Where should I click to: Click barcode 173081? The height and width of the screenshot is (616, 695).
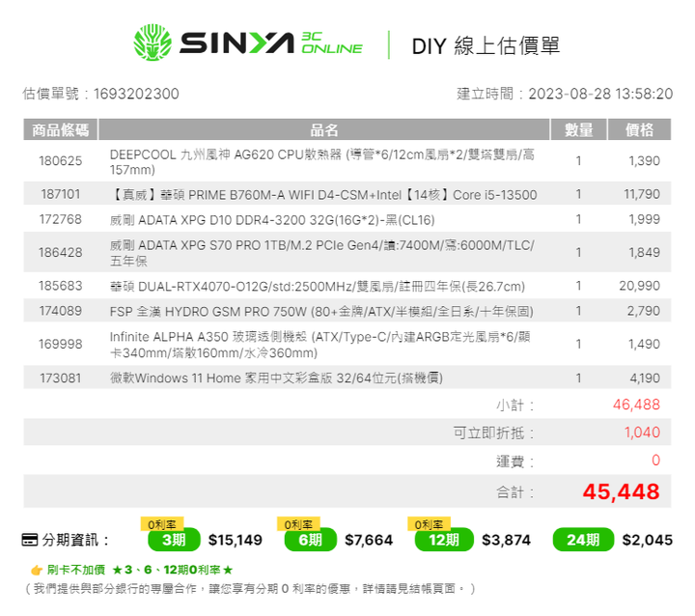click(x=61, y=378)
